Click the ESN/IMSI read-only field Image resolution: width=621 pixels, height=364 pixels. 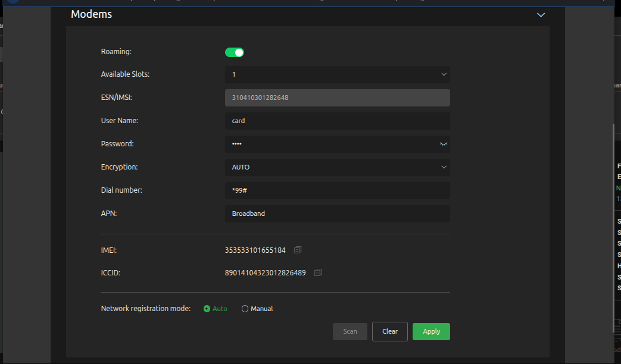[x=337, y=98]
